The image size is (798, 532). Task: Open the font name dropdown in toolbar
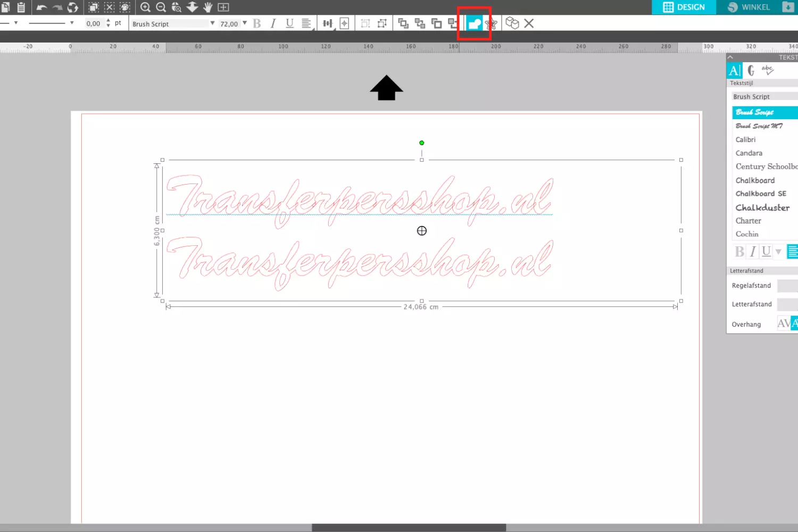pyautogui.click(x=212, y=23)
